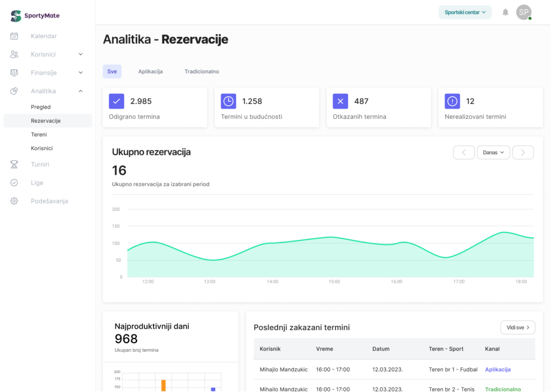Go to next period arrow button
The width and height of the screenshot is (551, 392).
click(x=523, y=153)
